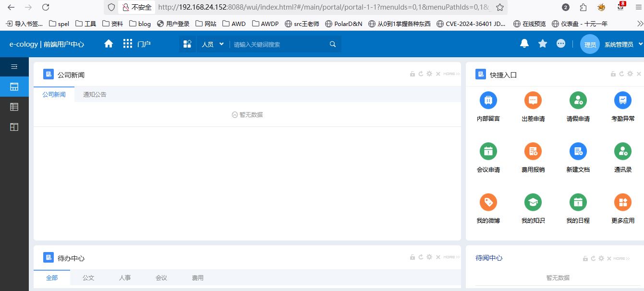The height and width of the screenshot is (291, 644).
Task: Click MORE link on 公司新闻 panel
Action: click(451, 74)
